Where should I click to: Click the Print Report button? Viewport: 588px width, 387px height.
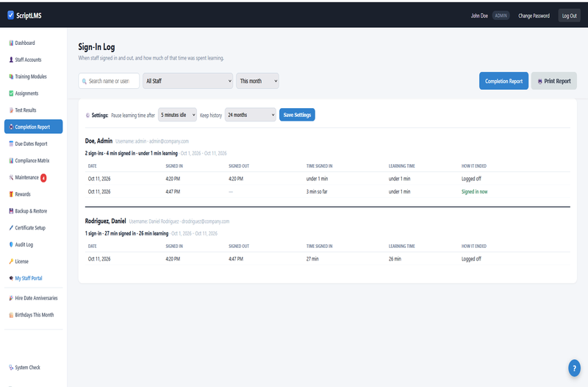click(554, 81)
